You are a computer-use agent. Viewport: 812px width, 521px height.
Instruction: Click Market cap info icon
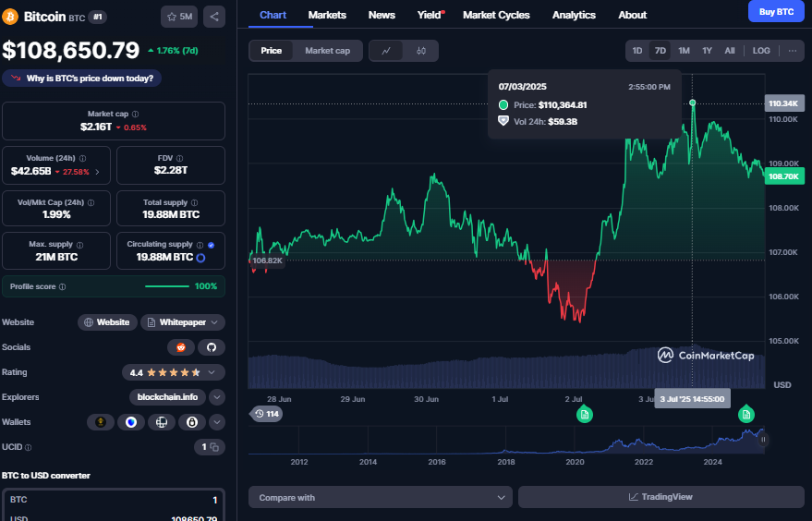(x=135, y=114)
